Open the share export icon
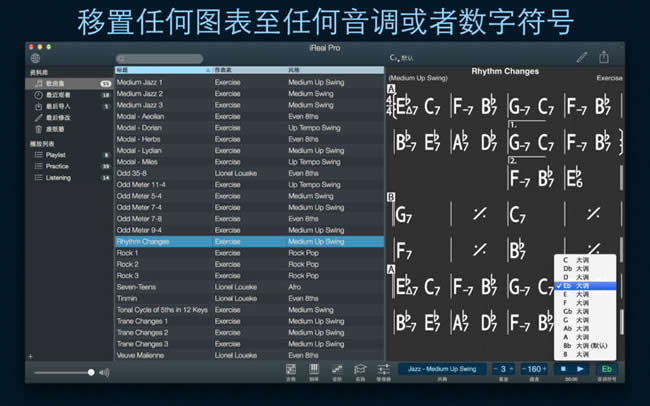This screenshot has height=406, width=650. (604, 57)
